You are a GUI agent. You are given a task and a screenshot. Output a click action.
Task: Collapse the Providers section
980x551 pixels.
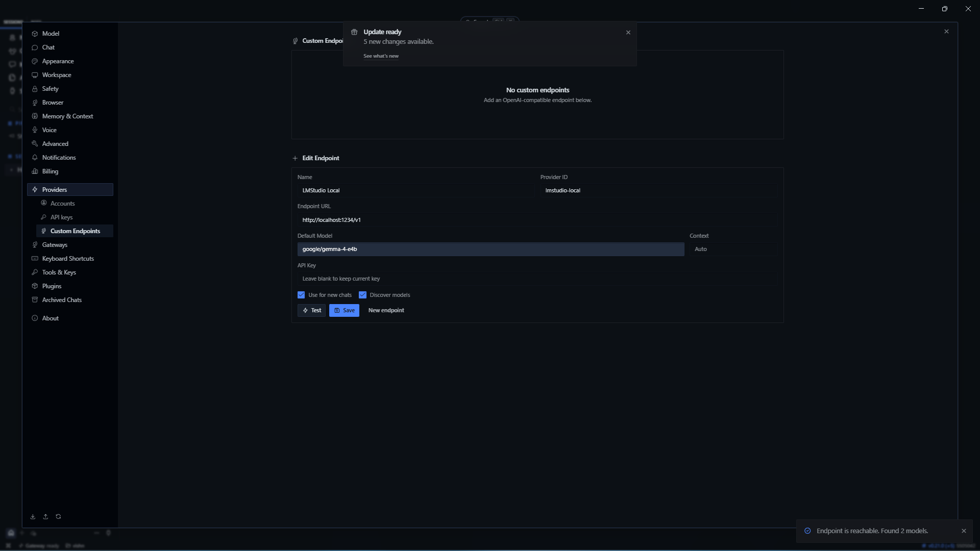[x=70, y=190]
